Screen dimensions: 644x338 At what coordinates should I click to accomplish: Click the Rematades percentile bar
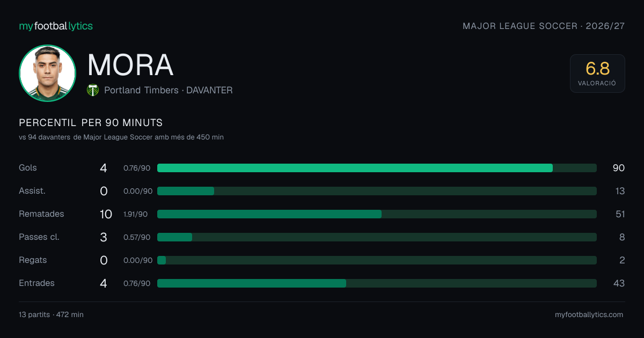[377, 214]
